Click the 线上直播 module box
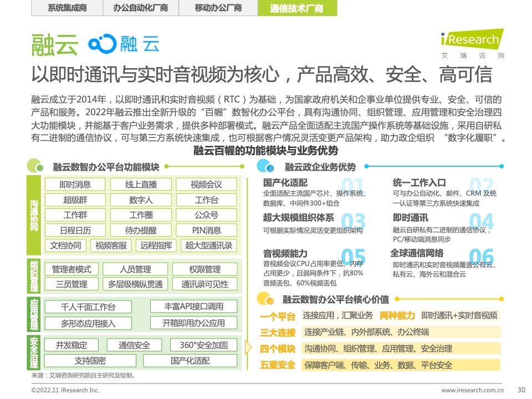This screenshot has width=532, height=399. [141, 184]
